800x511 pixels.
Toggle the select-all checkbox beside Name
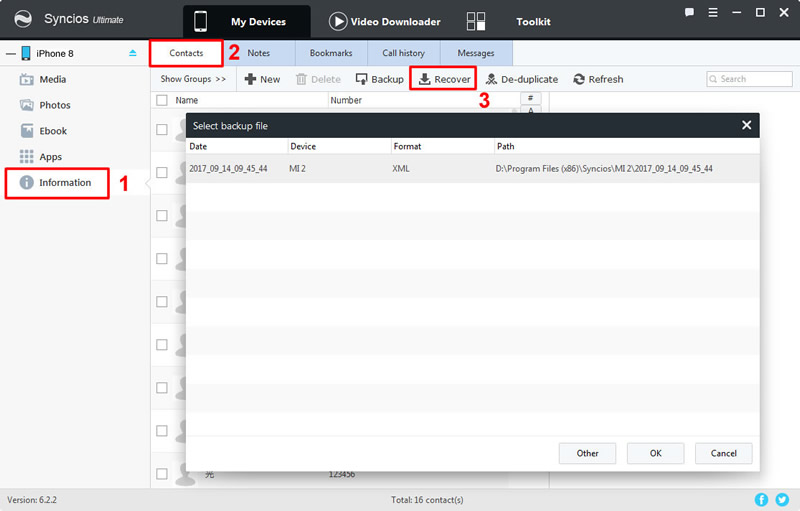(162, 100)
